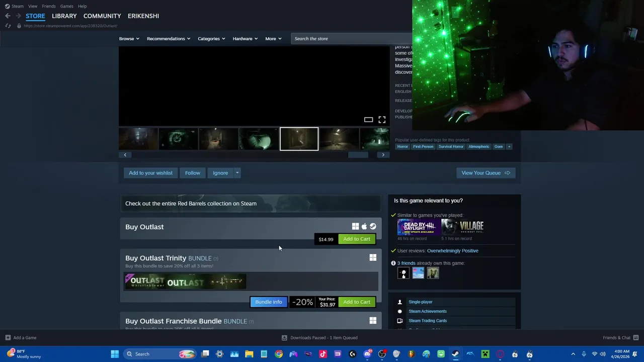Image resolution: width=644 pixels, height=362 pixels.
Task: Select the highlighted doorway screenshot thumbnail
Action: click(x=299, y=139)
